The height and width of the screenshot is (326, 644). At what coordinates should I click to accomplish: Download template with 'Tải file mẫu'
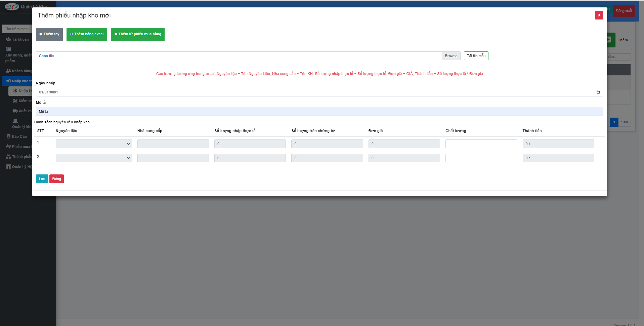476,56
